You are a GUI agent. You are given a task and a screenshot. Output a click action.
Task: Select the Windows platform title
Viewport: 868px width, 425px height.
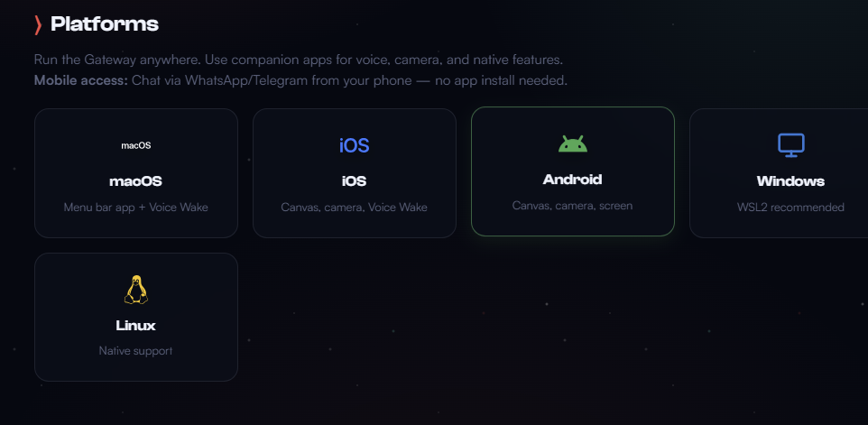point(790,180)
